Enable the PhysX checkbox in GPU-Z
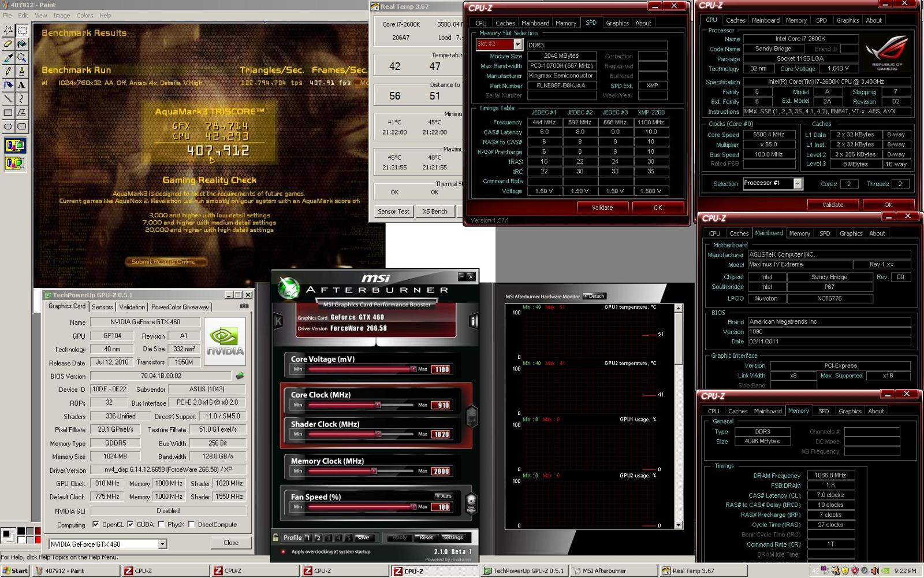The height and width of the screenshot is (578, 924). (x=161, y=525)
